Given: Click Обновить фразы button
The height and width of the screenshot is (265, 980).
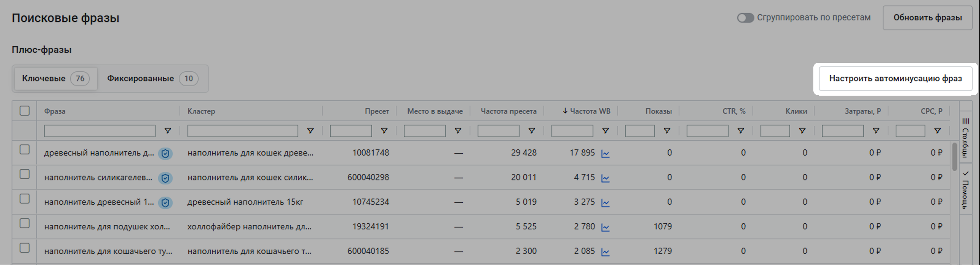Looking at the screenshot, I should [927, 18].
